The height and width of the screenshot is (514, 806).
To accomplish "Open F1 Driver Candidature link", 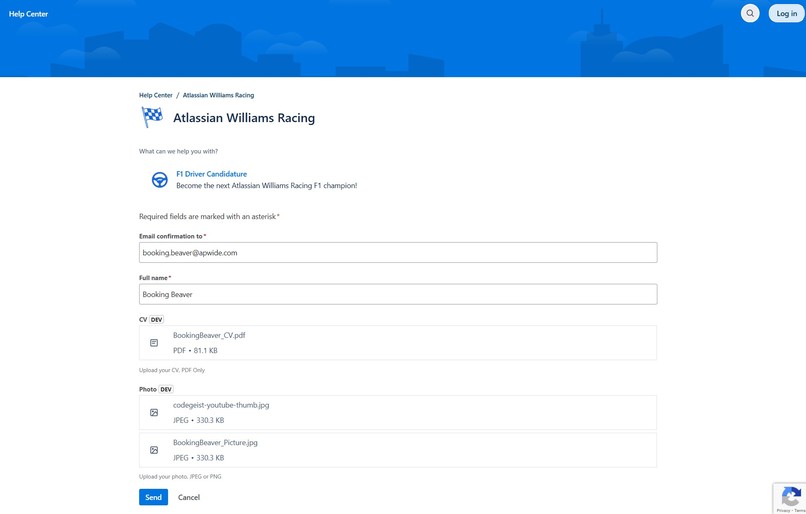I will (x=211, y=174).
